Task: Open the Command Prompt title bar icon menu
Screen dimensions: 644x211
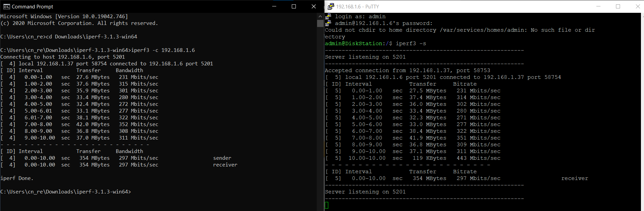Action: tap(6, 6)
